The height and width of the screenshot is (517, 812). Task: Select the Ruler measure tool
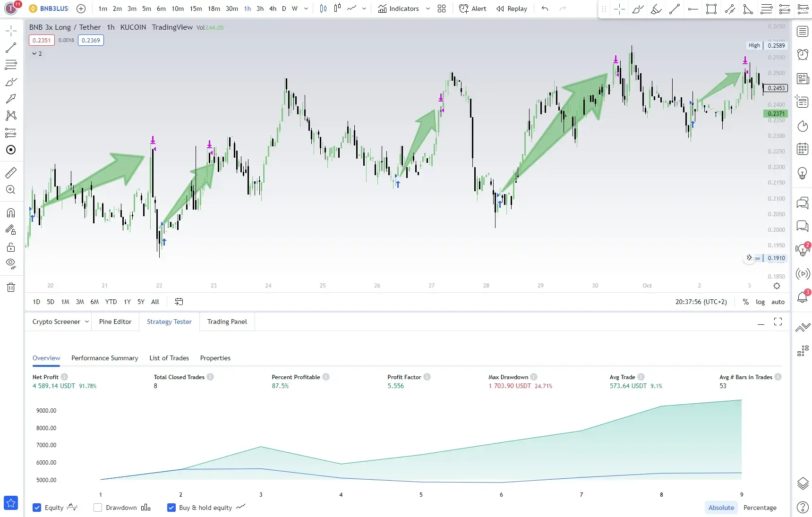coord(10,173)
